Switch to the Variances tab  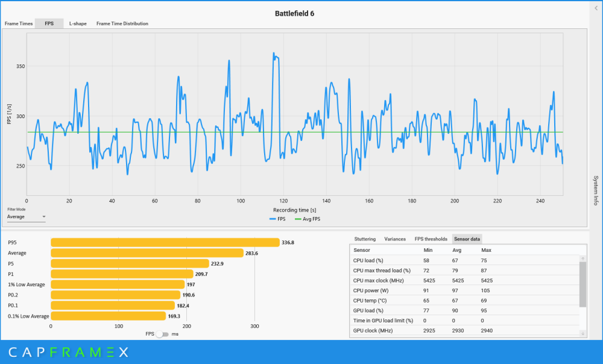point(395,239)
